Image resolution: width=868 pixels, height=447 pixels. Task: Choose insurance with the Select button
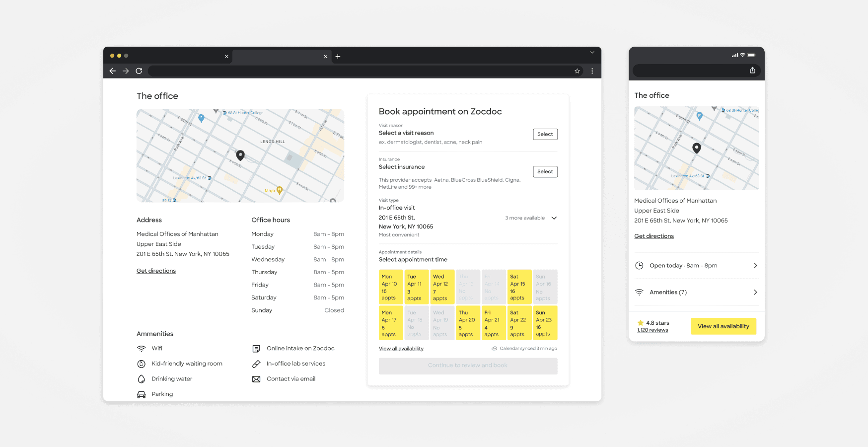click(545, 172)
